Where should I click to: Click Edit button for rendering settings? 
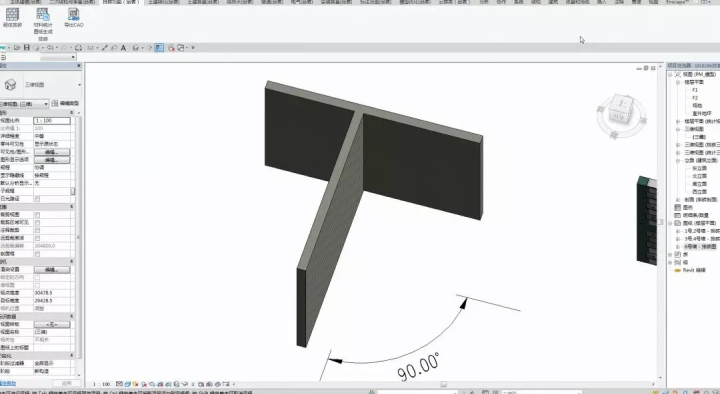click(x=51, y=270)
